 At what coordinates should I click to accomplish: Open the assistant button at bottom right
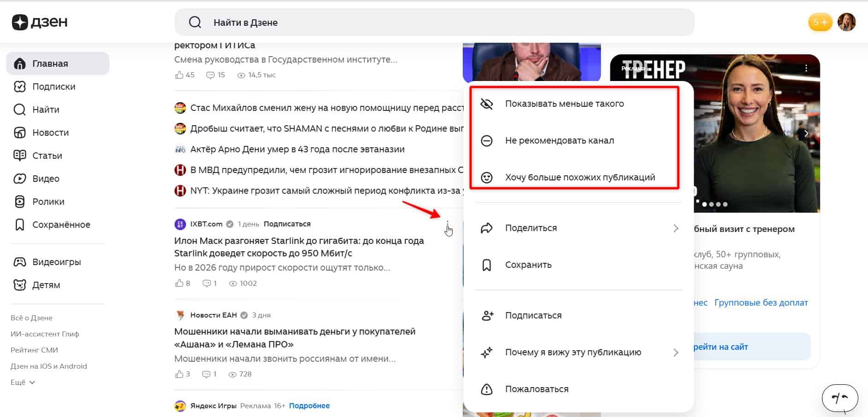[840, 398]
